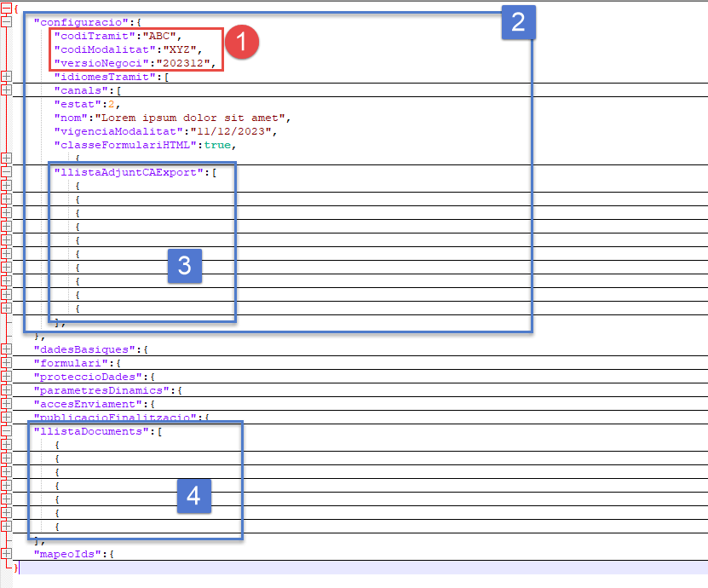Viewport: 708px width, 588px height.
Task: Click the blue square badge numbered 3
Action: [x=184, y=266]
